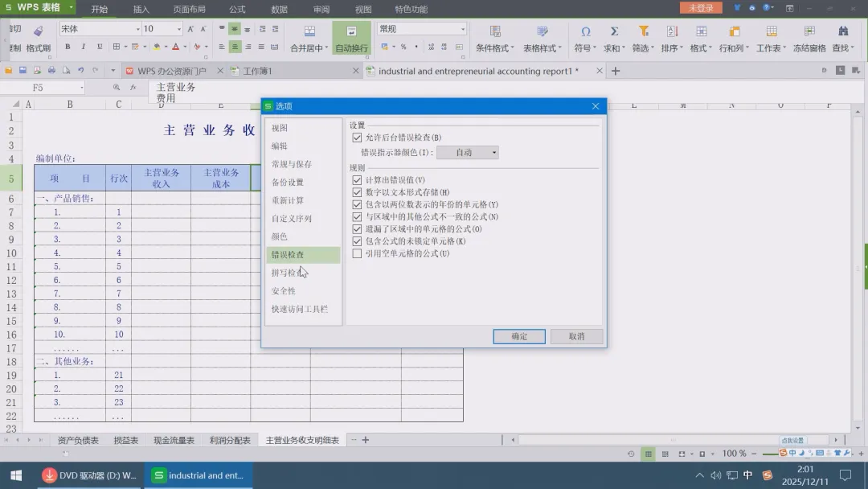Select 安全性 in the options list
This screenshot has height=489, width=868.
[x=303, y=290]
